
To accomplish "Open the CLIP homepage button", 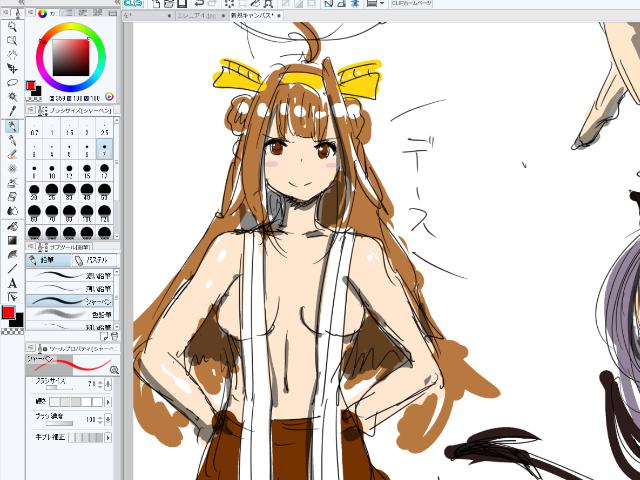I will click(411, 3).
